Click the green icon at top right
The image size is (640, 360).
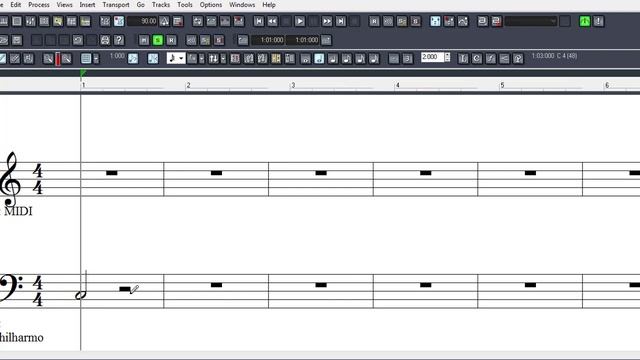coord(585,21)
